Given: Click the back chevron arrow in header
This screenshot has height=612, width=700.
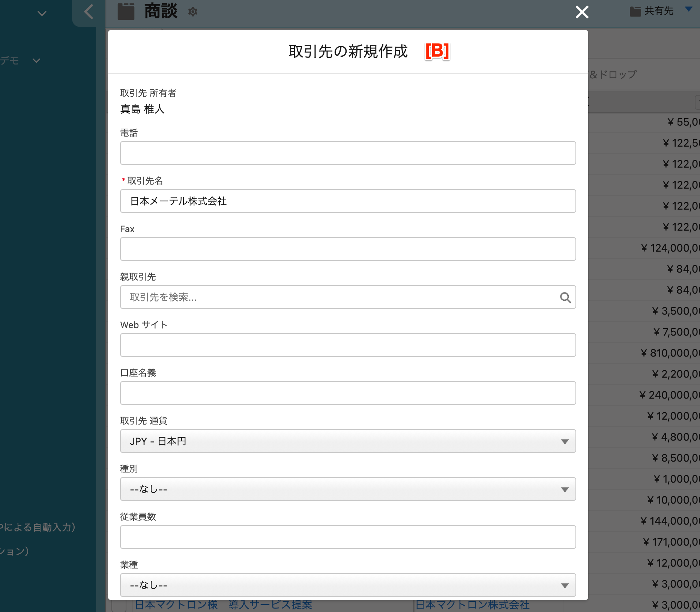Looking at the screenshot, I should click(x=89, y=12).
